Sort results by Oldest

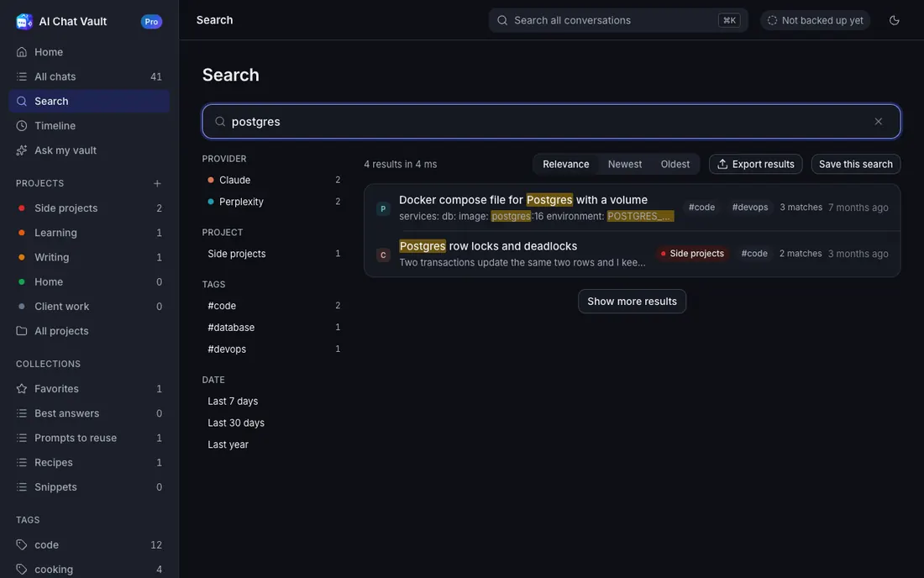tap(675, 165)
